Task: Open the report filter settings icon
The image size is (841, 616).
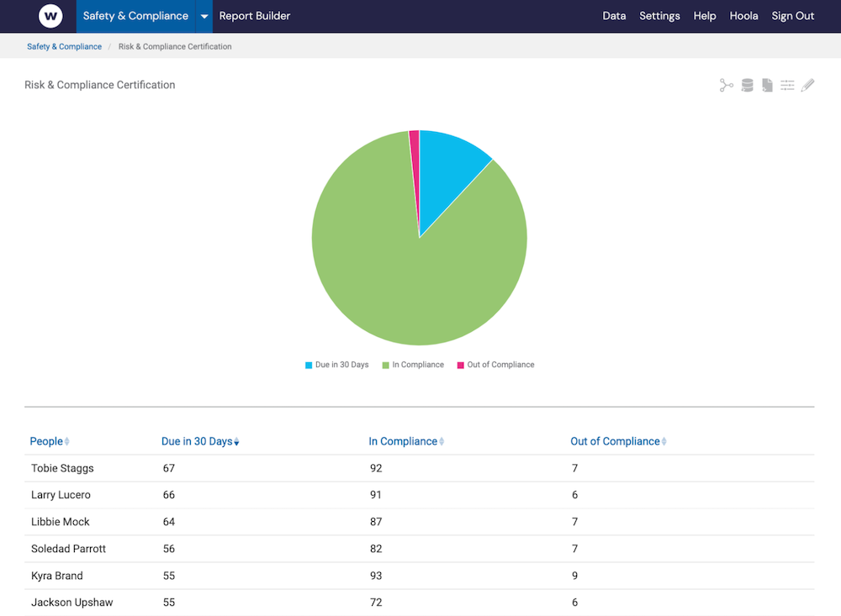Action: tap(787, 84)
